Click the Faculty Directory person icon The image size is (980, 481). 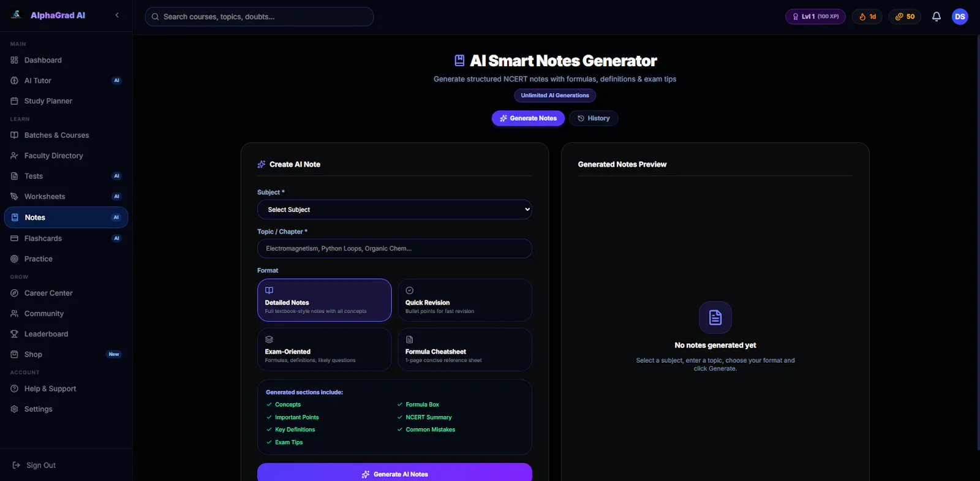14,156
